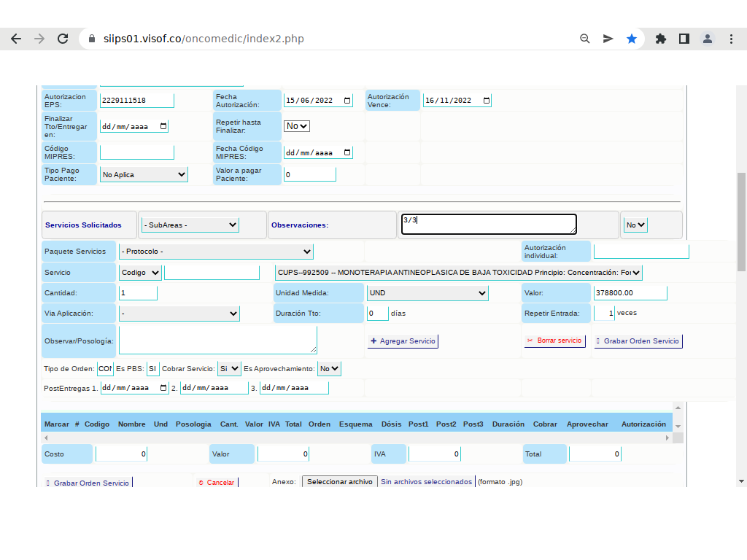Change the Cobrar Servicio Si selector
The image size is (747, 560).
(229, 369)
